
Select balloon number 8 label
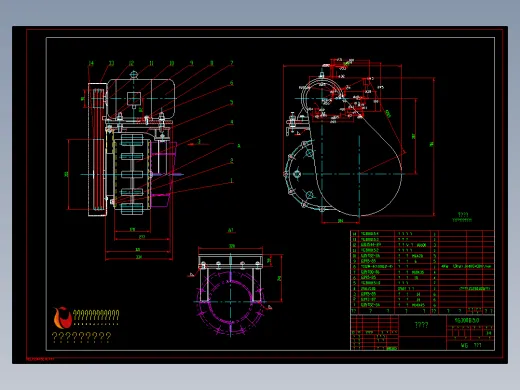(212, 63)
